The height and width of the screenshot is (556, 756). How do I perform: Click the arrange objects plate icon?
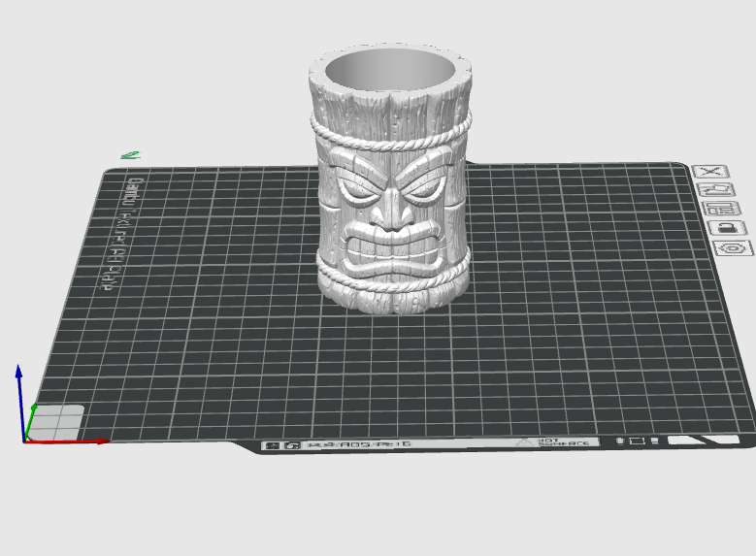[x=722, y=209]
